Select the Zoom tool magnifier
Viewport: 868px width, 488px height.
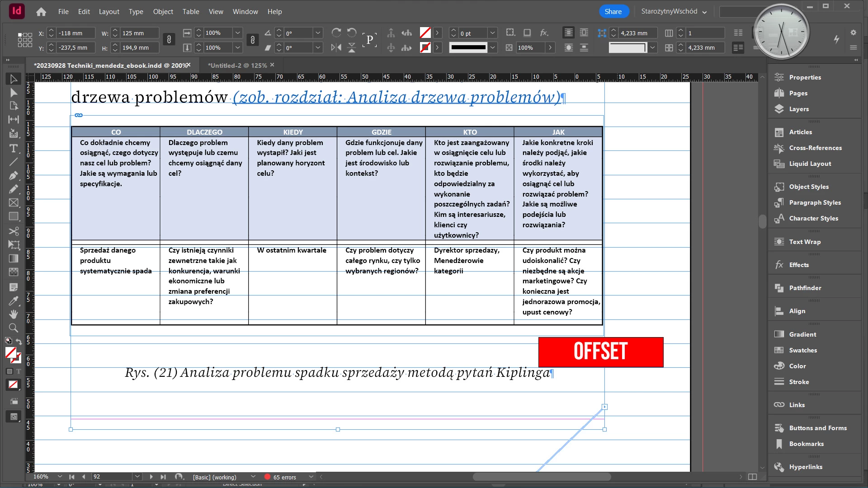(14, 328)
